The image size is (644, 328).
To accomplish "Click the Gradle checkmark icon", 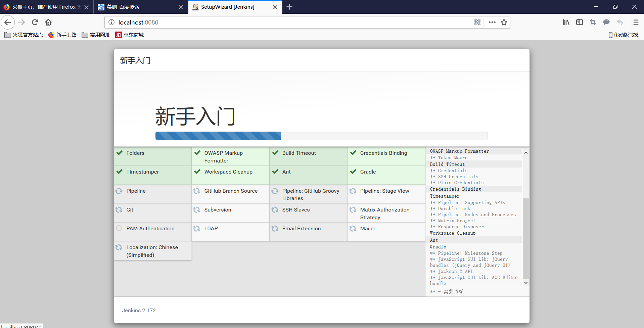I will tap(353, 172).
